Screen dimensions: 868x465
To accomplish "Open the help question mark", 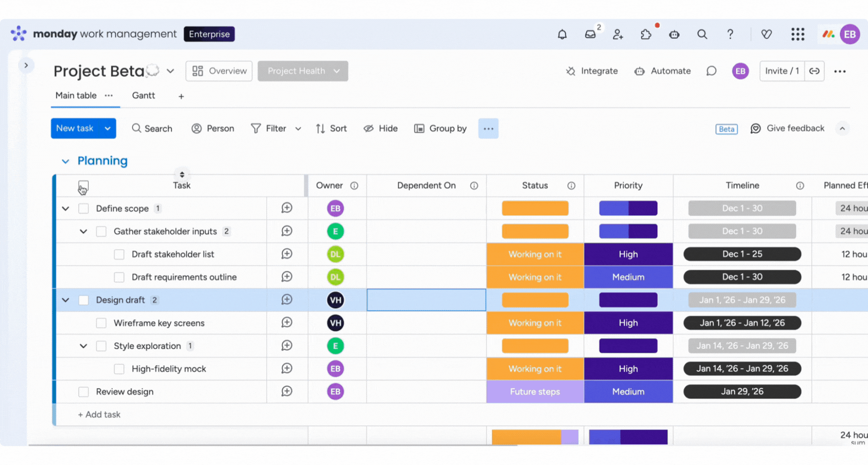I will point(730,35).
